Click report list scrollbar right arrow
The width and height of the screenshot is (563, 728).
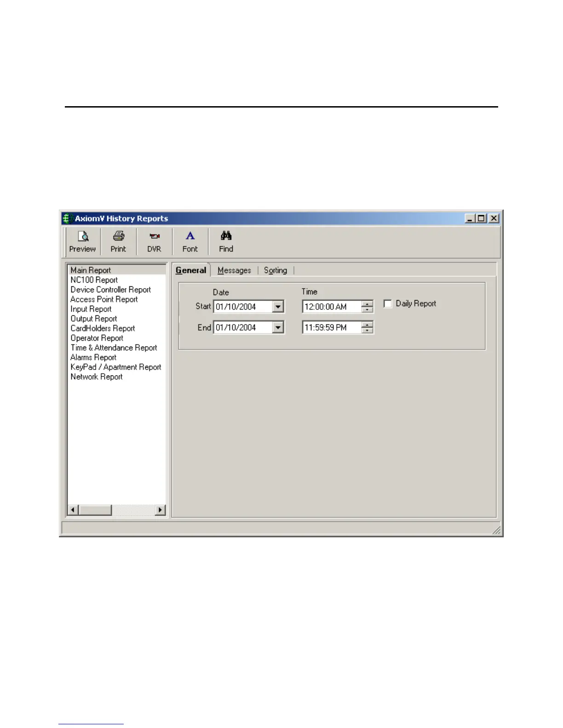[x=160, y=510]
